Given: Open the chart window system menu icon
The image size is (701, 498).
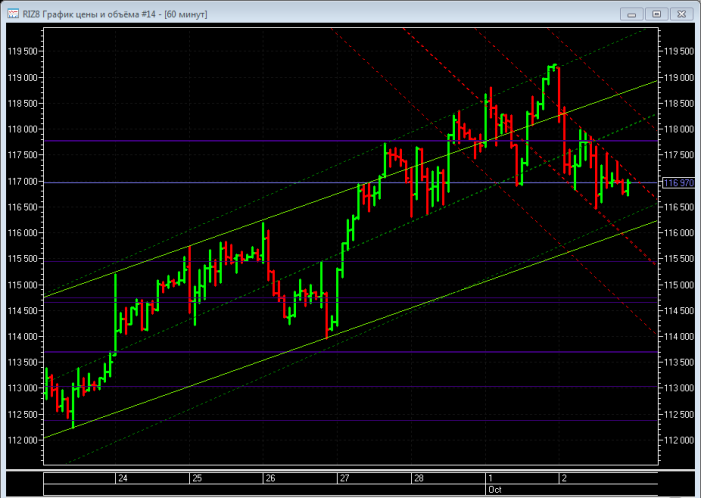Looking at the screenshot, I should click(x=13, y=14).
